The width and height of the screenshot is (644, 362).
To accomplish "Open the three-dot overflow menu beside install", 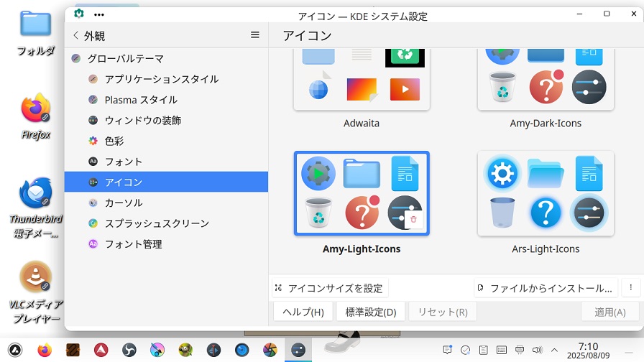I will tap(630, 288).
